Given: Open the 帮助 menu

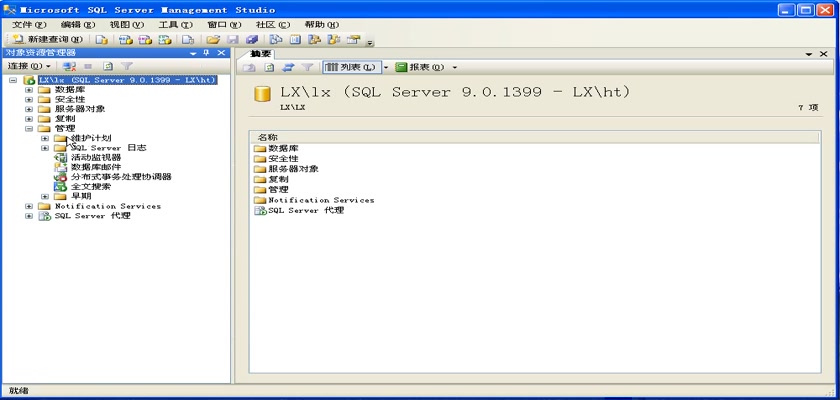Looking at the screenshot, I should pos(321,25).
